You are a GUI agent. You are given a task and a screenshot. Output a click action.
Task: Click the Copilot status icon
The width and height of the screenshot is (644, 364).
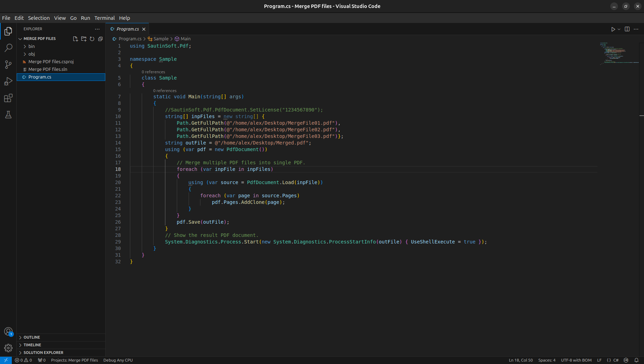click(626, 360)
